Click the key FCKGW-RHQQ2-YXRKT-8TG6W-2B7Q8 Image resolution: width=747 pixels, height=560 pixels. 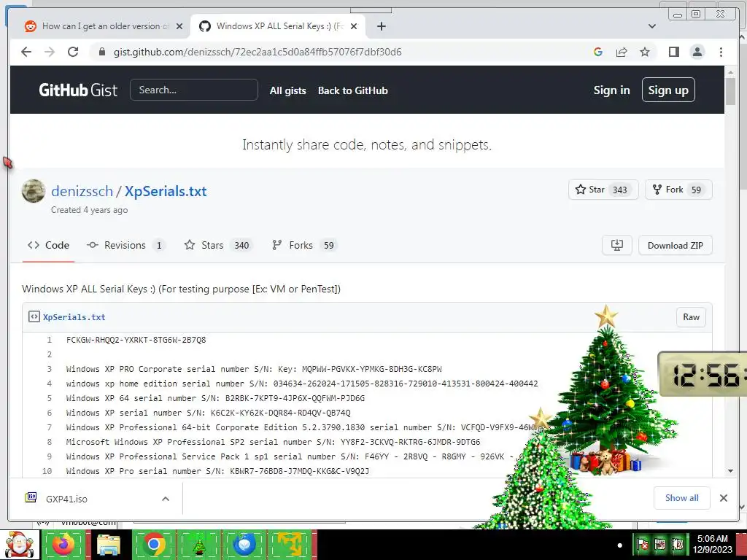tap(136, 340)
